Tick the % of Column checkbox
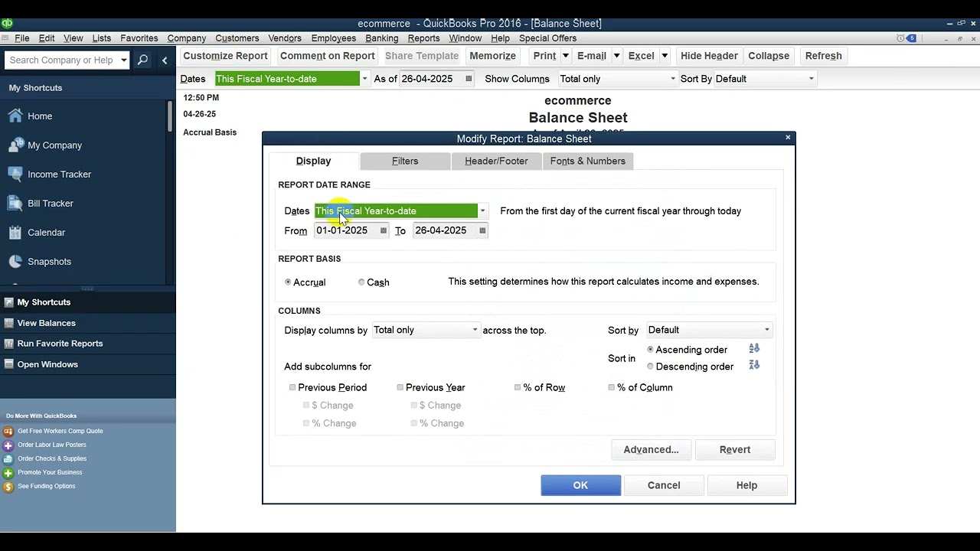This screenshot has width=980, height=551. tap(612, 388)
